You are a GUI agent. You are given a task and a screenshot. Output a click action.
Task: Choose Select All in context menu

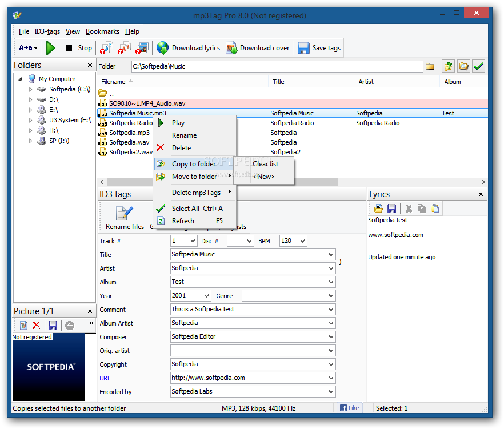coord(195,209)
